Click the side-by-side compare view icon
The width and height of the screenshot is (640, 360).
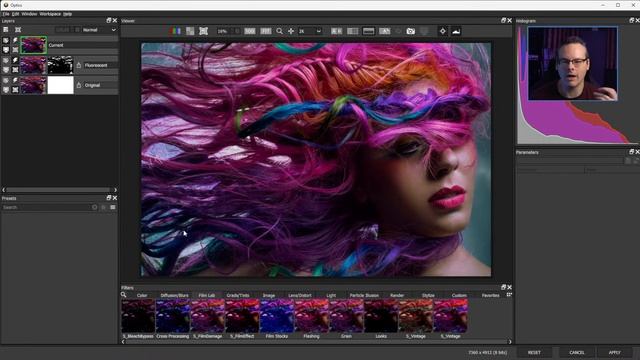click(337, 31)
